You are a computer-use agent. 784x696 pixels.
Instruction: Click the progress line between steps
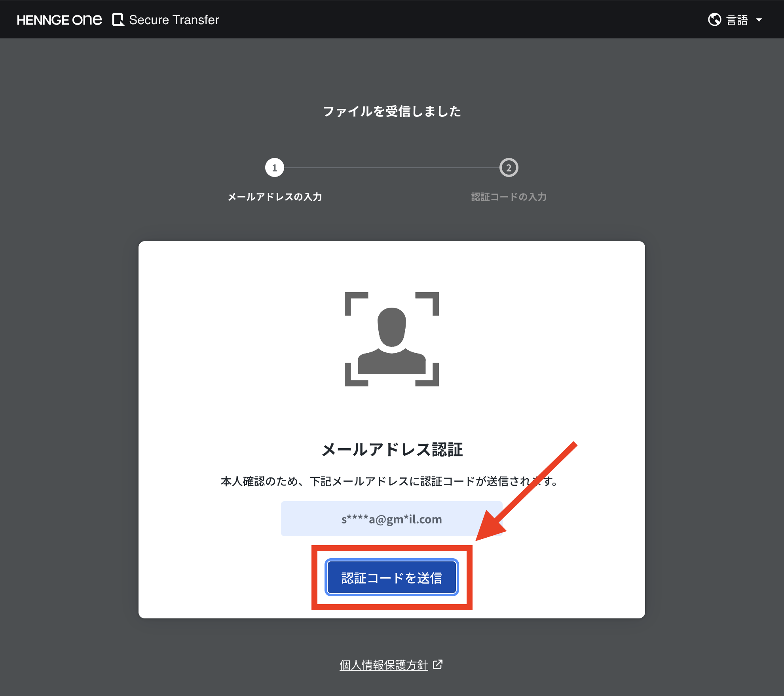coord(391,168)
